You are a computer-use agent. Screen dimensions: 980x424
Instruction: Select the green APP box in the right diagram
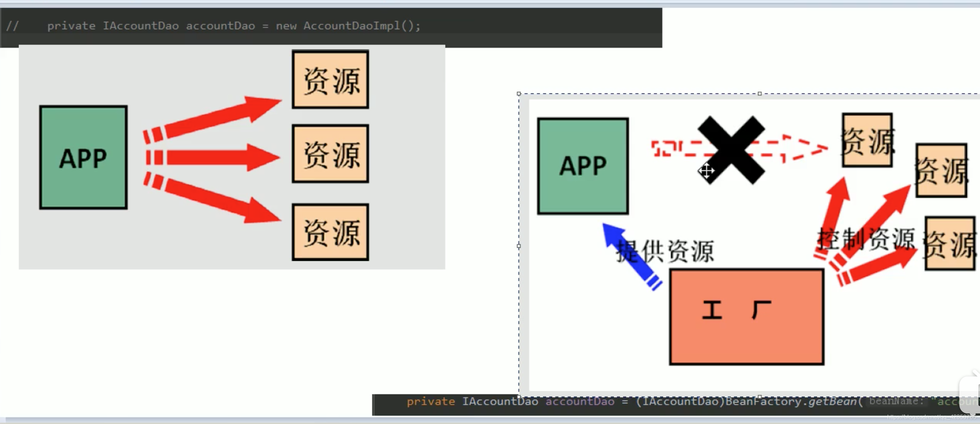pyautogui.click(x=583, y=166)
